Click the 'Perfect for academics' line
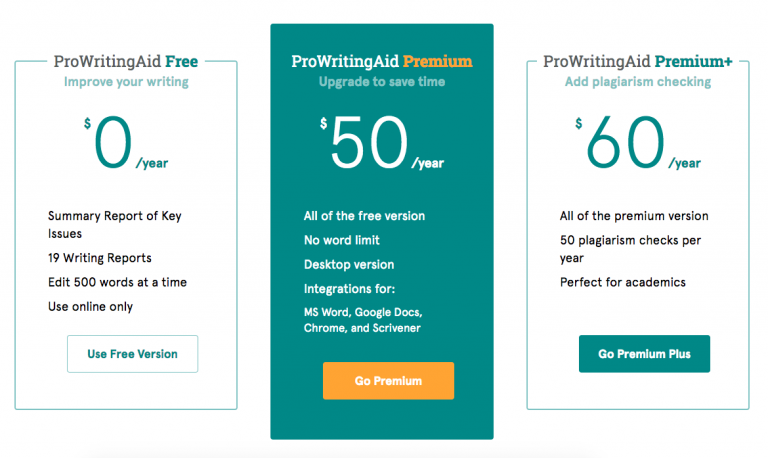Viewport: 768px width, 458px height. point(622,282)
